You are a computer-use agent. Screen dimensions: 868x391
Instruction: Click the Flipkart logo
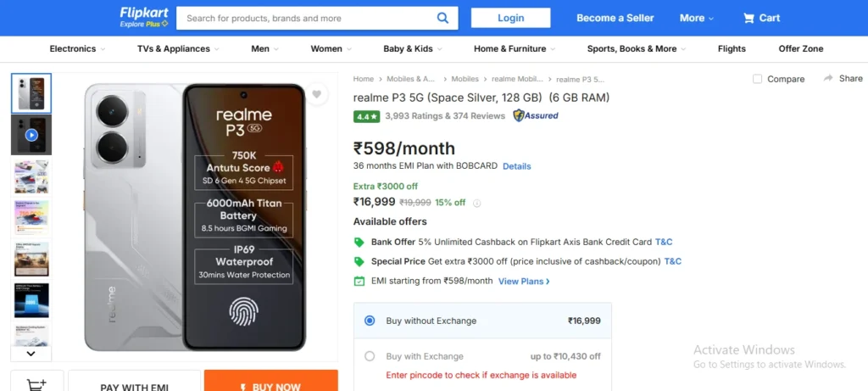(144, 17)
